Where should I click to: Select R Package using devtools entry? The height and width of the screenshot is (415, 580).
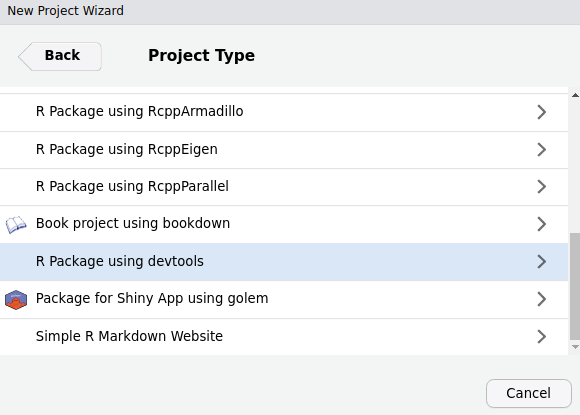[284, 262]
